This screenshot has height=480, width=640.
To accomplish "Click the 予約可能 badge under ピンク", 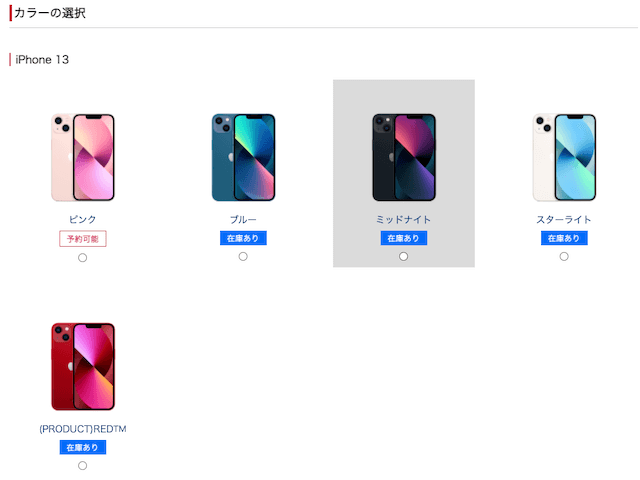I will 83,239.
